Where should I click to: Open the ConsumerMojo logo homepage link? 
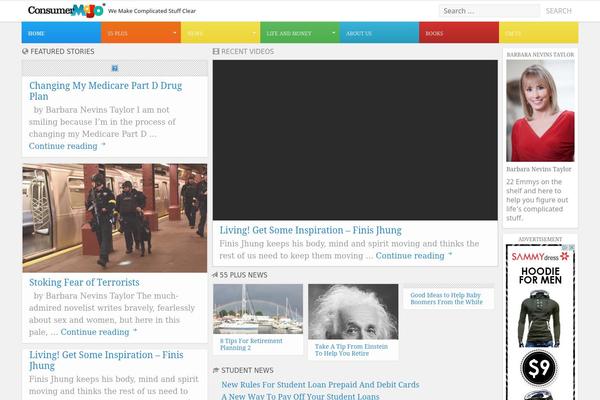(66, 10)
